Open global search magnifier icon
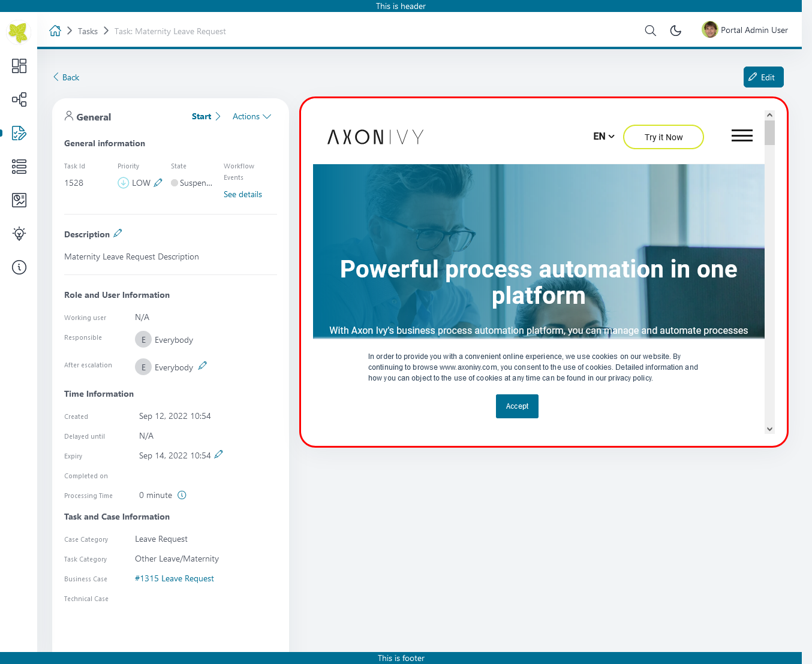The image size is (812, 664). 650,31
